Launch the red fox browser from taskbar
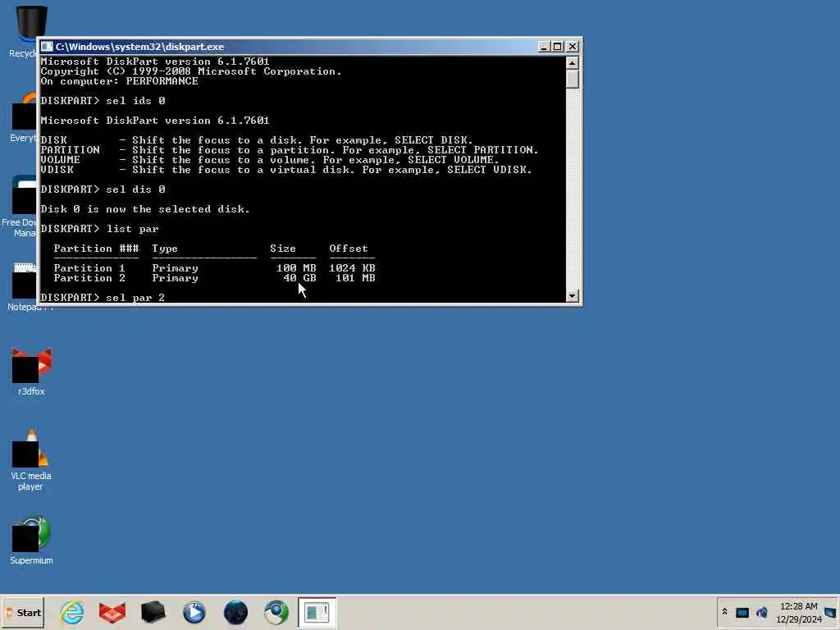Screen dimensions: 840x630 [112, 612]
